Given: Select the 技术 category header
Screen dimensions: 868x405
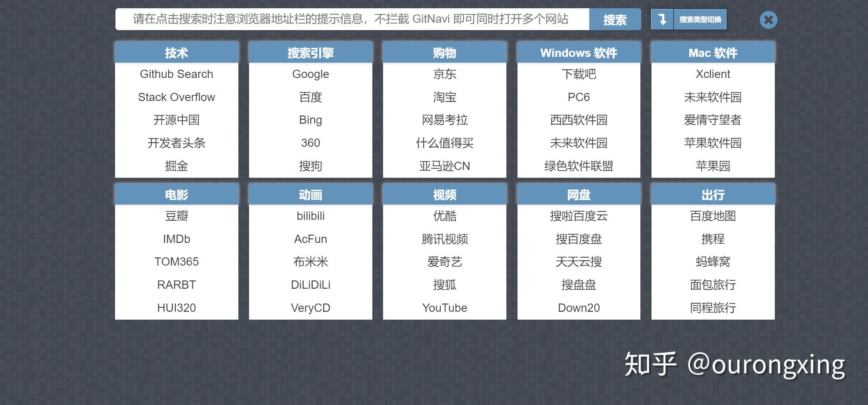Looking at the screenshot, I should 176,52.
